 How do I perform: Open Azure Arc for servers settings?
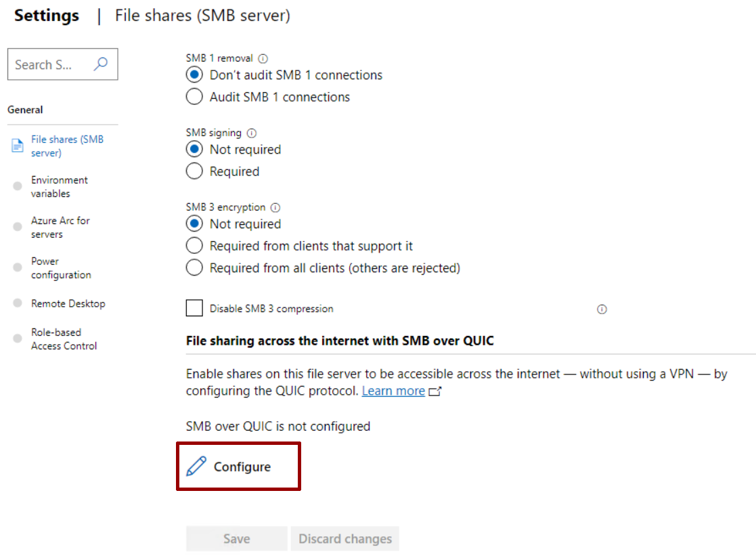pos(60,228)
